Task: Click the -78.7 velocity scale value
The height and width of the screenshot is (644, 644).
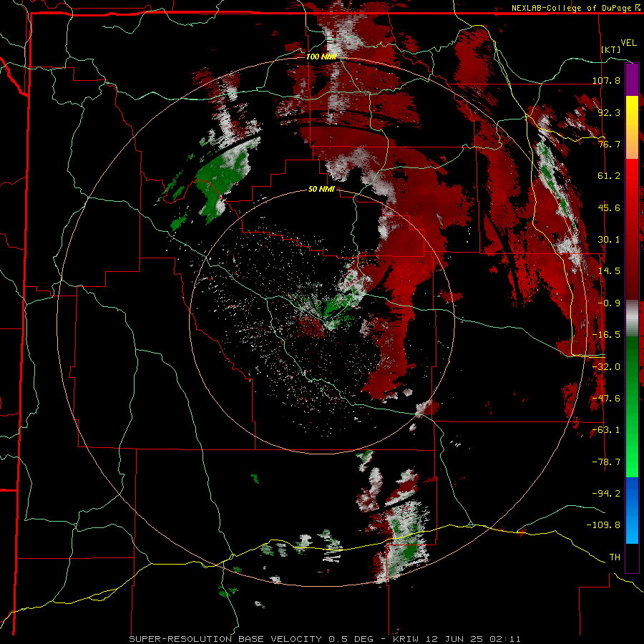Action: click(607, 462)
